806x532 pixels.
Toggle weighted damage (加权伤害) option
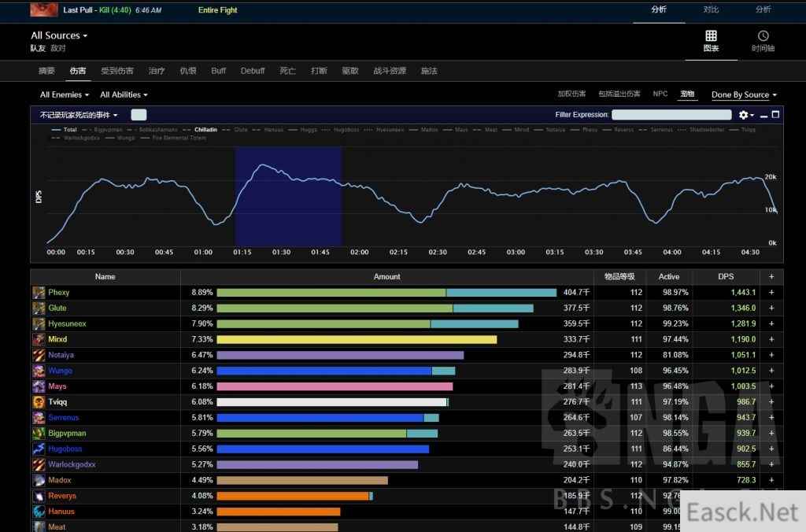[x=571, y=94]
